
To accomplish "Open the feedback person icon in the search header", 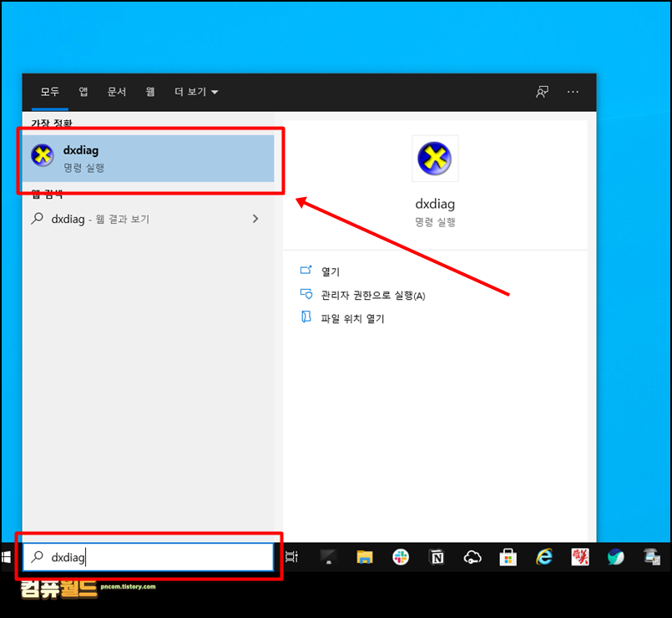I will tap(542, 91).
